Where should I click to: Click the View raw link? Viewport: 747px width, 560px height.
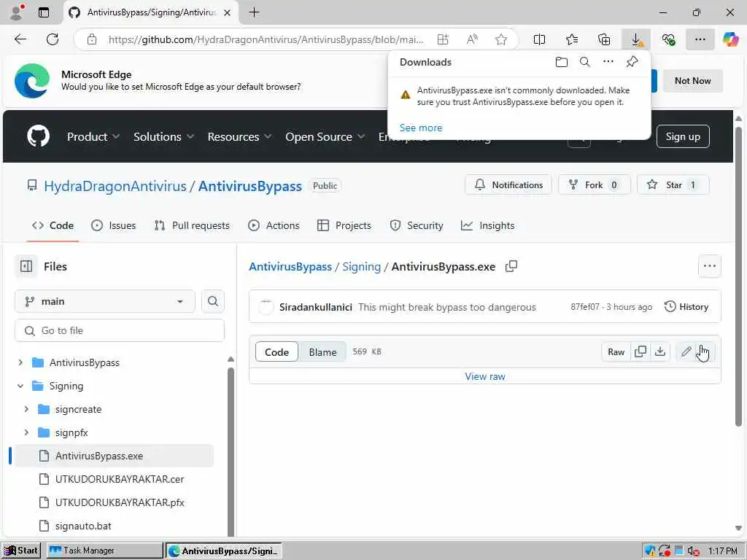[x=485, y=376]
